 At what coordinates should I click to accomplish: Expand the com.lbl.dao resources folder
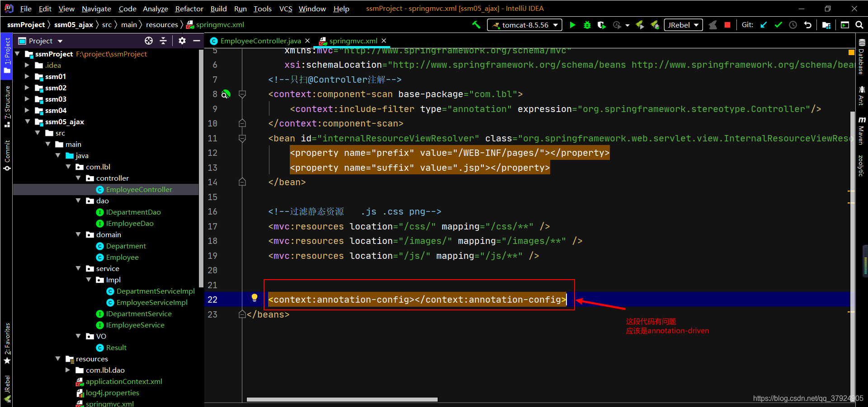[x=68, y=370]
